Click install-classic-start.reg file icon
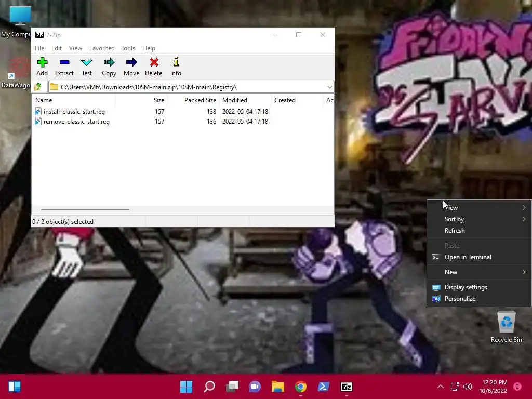532x399 pixels. pos(38,112)
